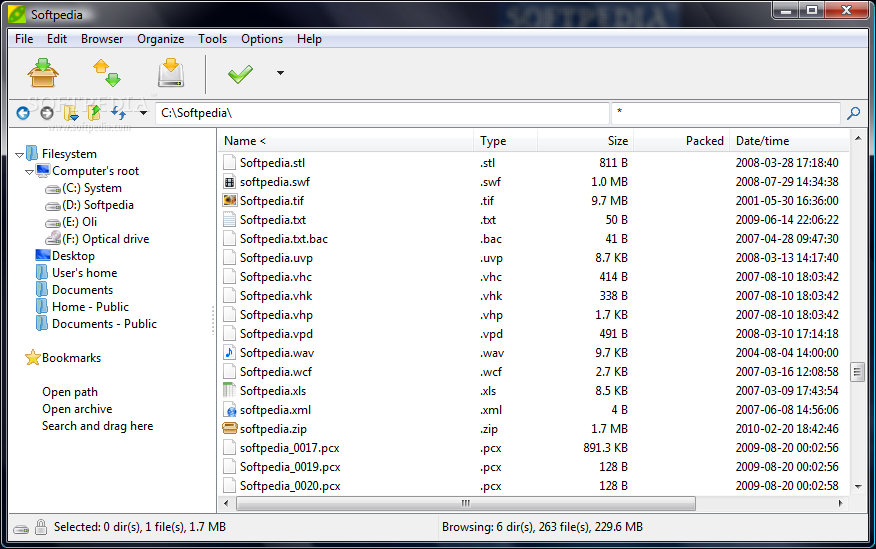Click the Add to archive box icon
The height and width of the screenshot is (549, 876).
(x=43, y=73)
